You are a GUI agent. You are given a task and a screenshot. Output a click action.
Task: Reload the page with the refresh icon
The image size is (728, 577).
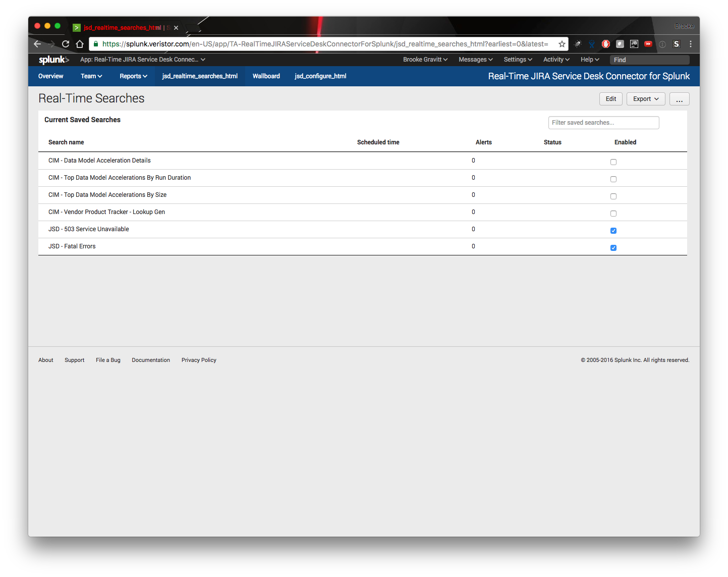(x=66, y=44)
